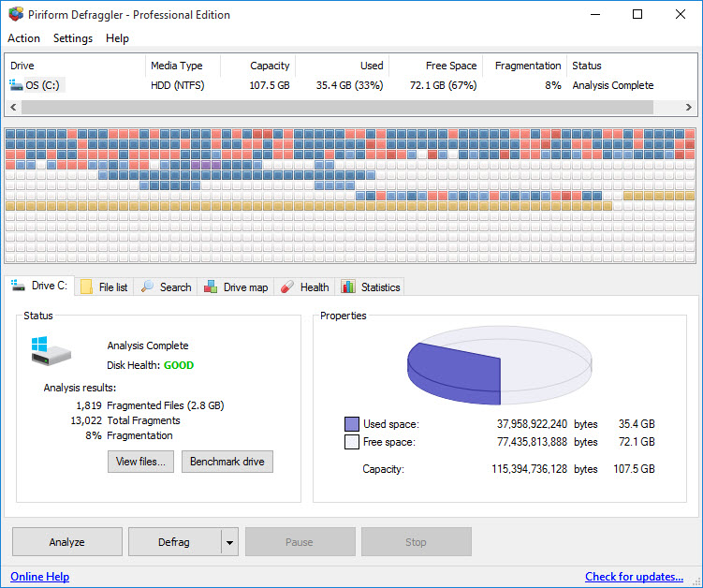This screenshot has height=588, width=703.
Task: Switch to the Drive C: tab
Action: point(39,287)
